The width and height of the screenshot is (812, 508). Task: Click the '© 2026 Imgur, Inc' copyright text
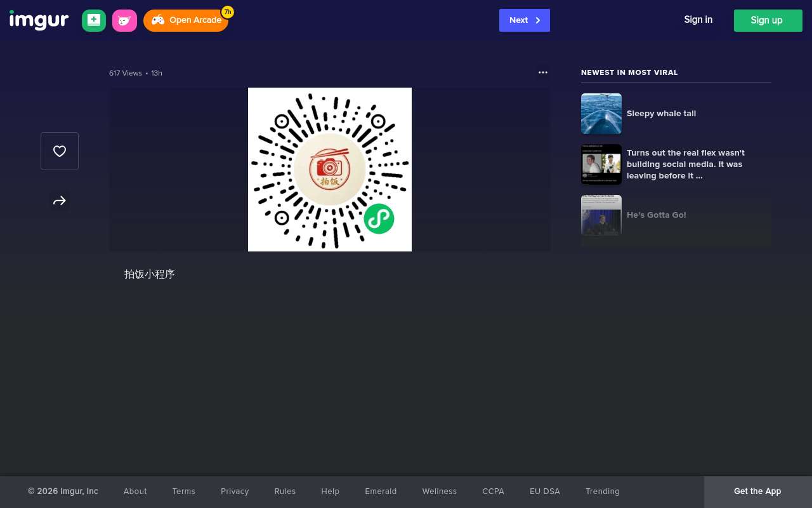coord(63,491)
